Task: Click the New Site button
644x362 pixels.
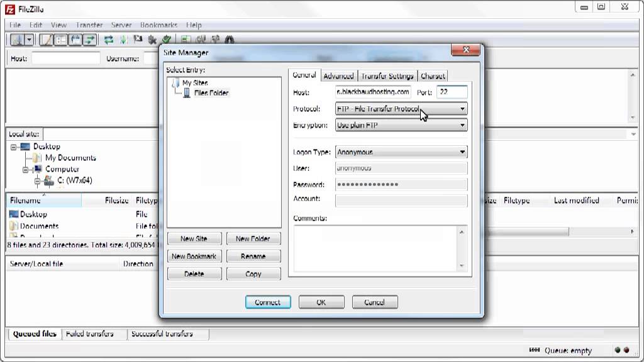Action: click(194, 238)
